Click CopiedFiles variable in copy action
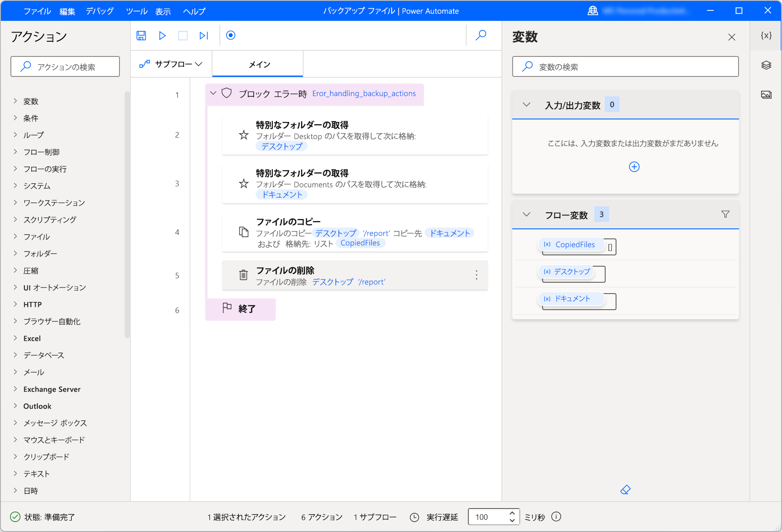 point(360,243)
